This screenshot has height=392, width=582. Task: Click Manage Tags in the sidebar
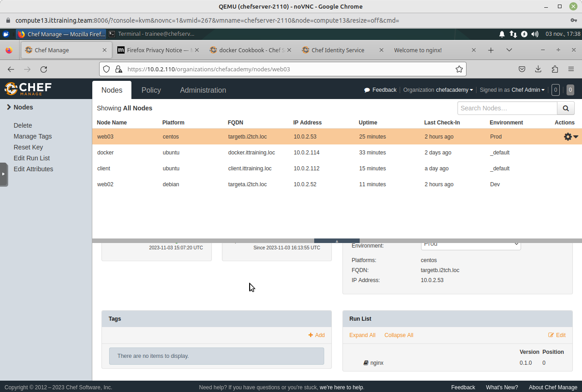tap(33, 136)
